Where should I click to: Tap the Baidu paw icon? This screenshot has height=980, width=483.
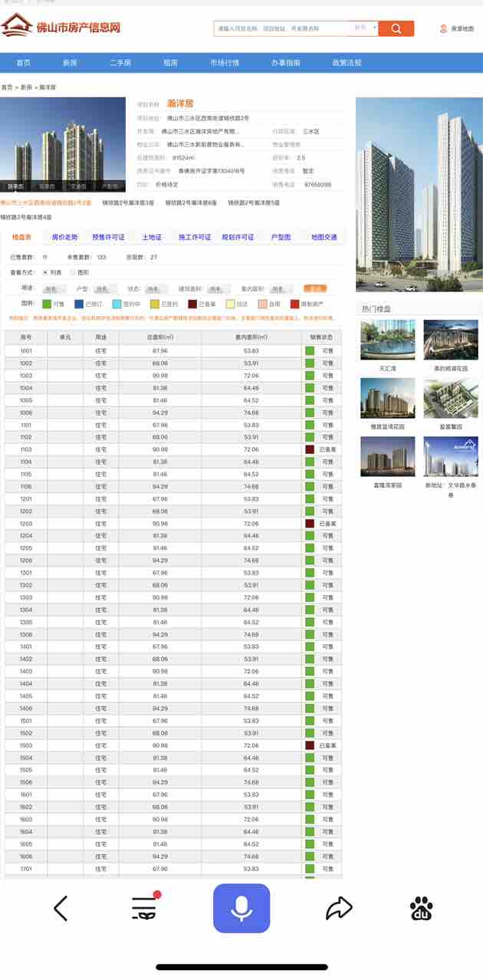[x=421, y=909]
